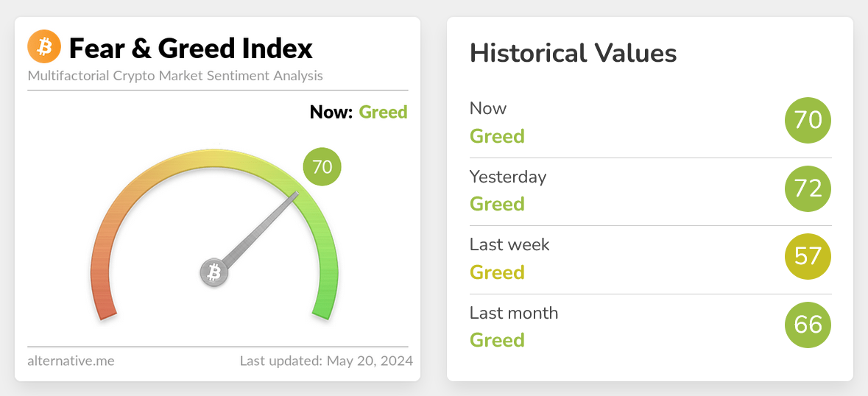Click the yellow Greed text under Last week
Viewport: 868px width, 396px height.
coord(497,272)
